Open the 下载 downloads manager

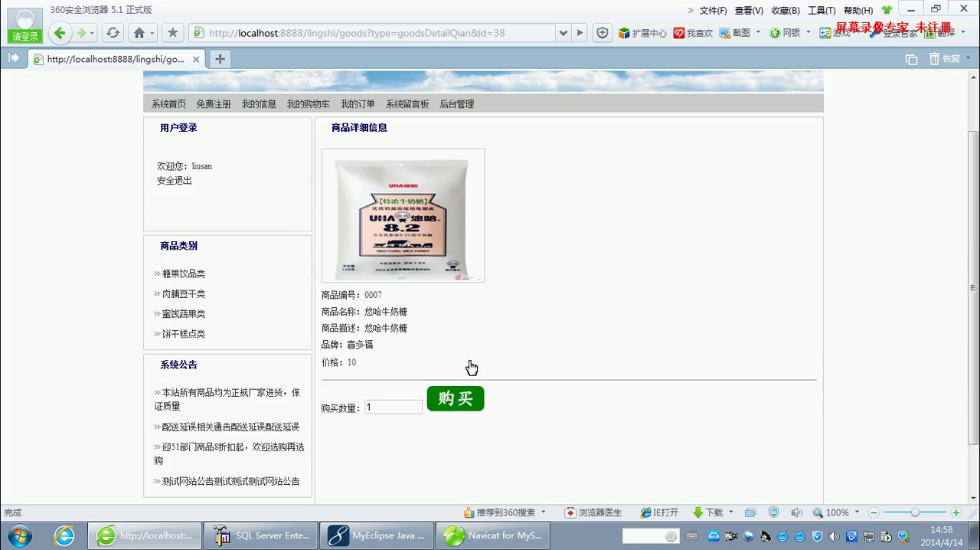coord(707,512)
